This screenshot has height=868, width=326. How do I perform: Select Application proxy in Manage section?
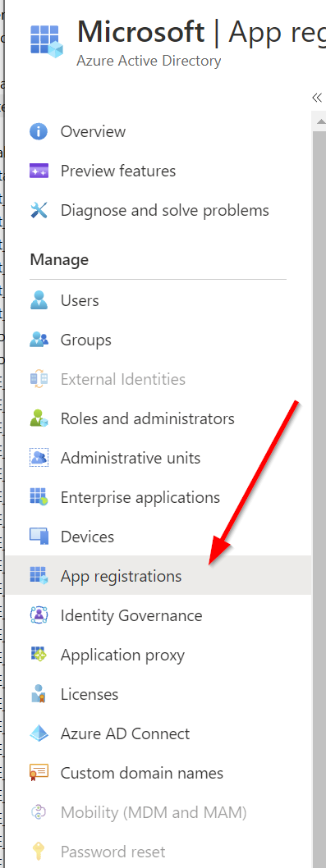point(159,655)
